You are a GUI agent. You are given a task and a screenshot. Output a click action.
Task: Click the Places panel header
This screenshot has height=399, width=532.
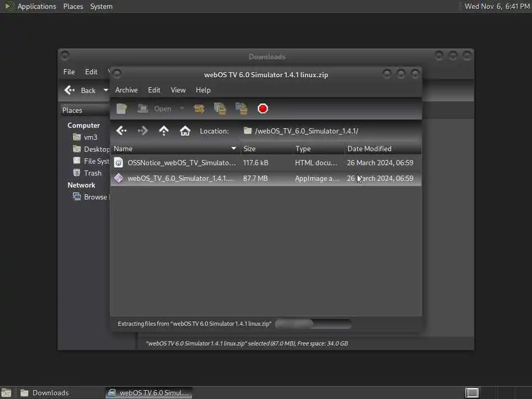pos(86,110)
